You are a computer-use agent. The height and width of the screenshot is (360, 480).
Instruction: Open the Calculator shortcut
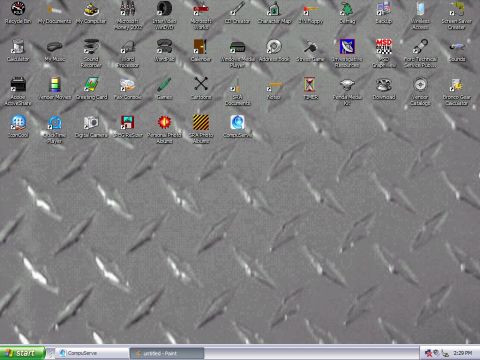coord(18,47)
